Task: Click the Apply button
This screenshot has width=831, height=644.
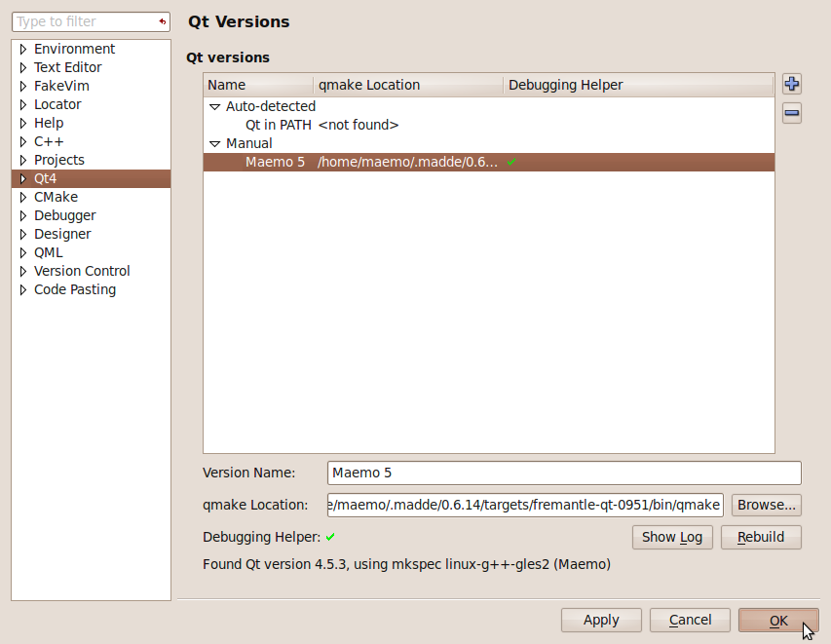Action: pyautogui.click(x=601, y=620)
